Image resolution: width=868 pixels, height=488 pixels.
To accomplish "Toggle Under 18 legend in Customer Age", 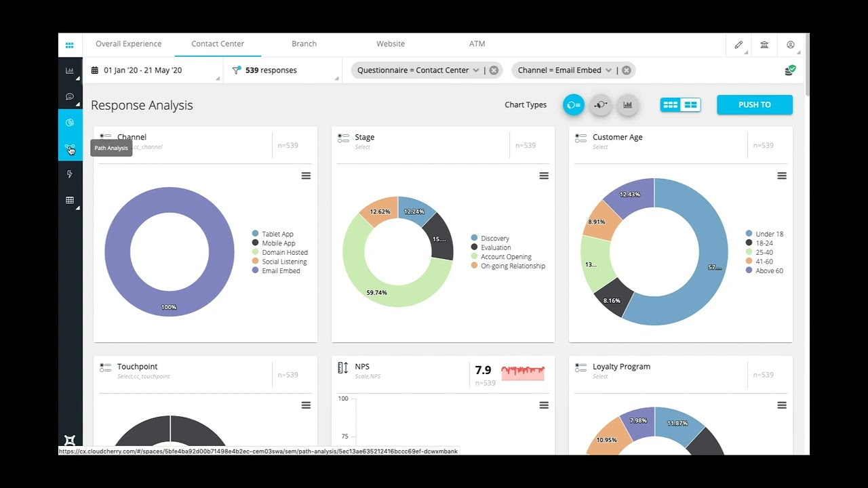I will pyautogui.click(x=764, y=234).
